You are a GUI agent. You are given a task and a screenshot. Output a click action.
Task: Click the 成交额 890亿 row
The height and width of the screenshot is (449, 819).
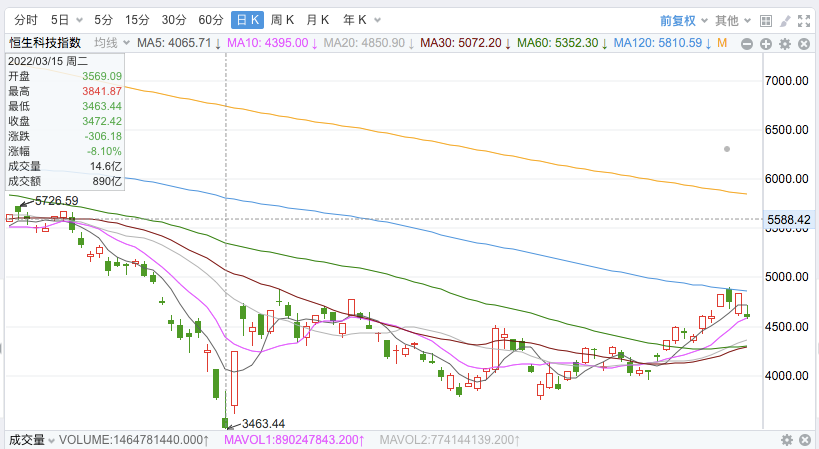(x=65, y=181)
